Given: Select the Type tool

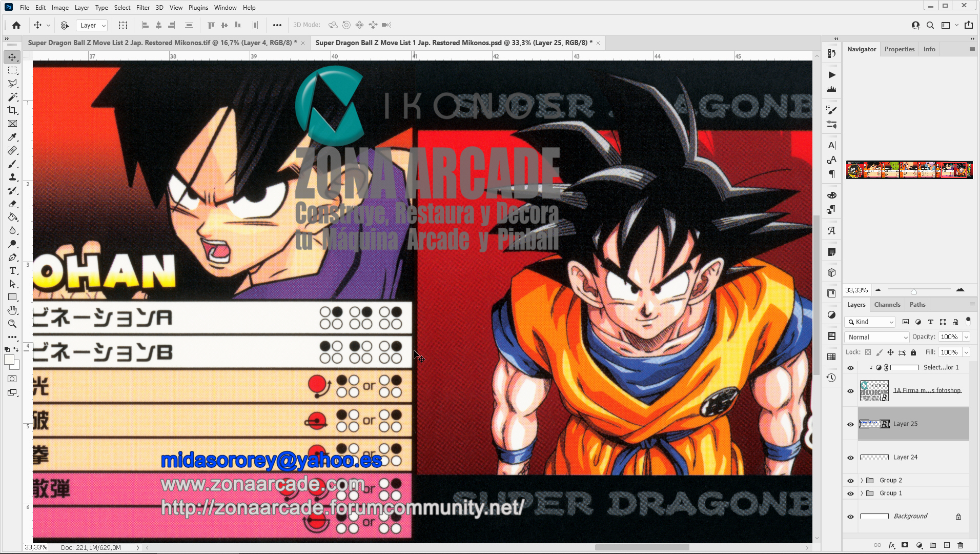Looking at the screenshot, I should (12, 270).
